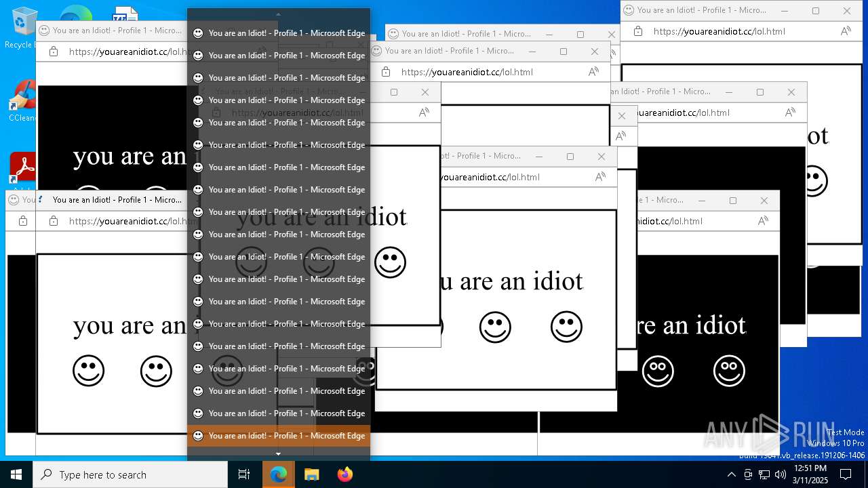Maximize the top-right Edge window
Viewport: 868px width, 488px height.
click(x=816, y=11)
